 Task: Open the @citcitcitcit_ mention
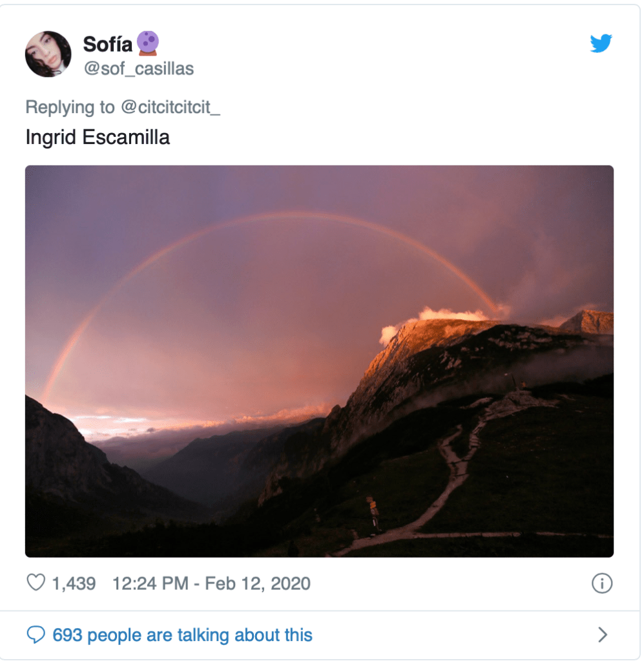tap(171, 107)
